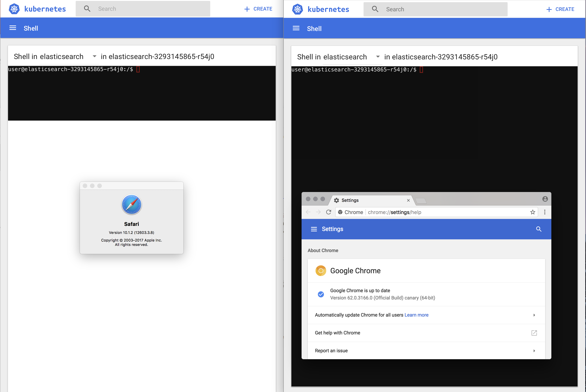Open the Learn more link
The image size is (586, 392).
[x=416, y=315]
